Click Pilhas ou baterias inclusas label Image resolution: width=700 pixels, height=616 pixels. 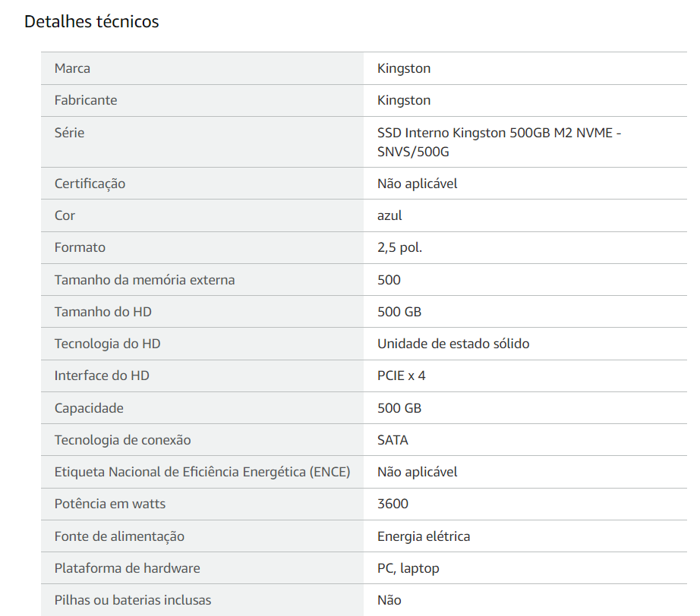(x=133, y=600)
